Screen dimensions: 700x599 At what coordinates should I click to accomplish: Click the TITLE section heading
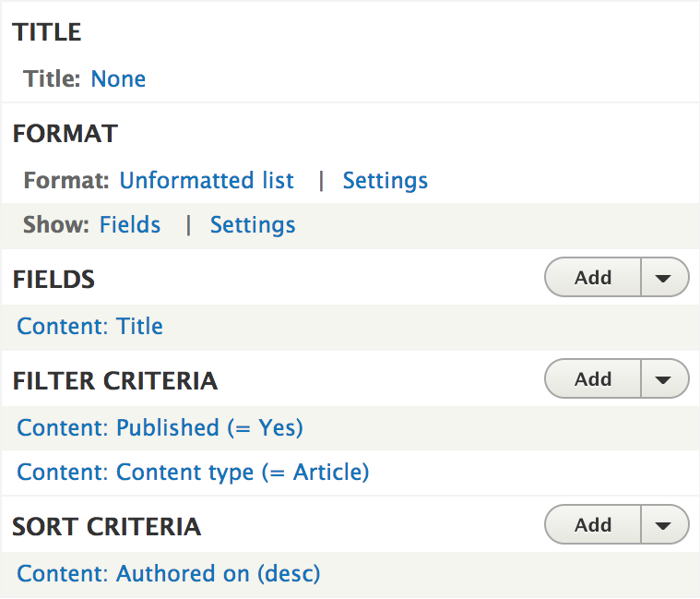coord(47,32)
